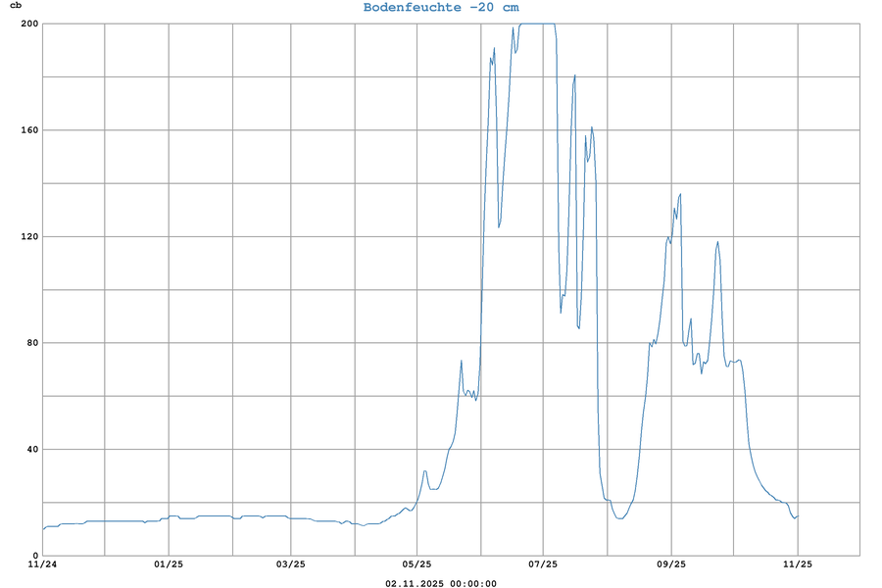Click the chart title Bodenfeuchte -20 cm
The width and height of the screenshot is (882, 588).
click(441, 7)
